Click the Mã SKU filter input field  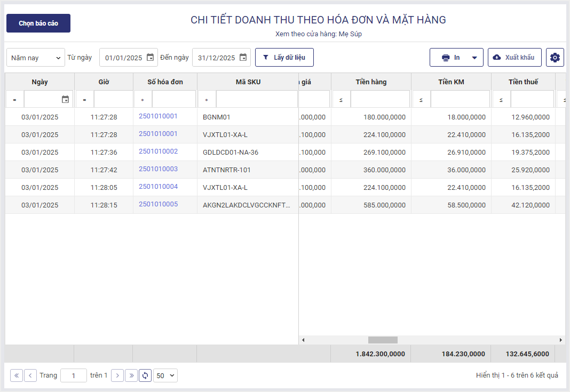click(256, 99)
